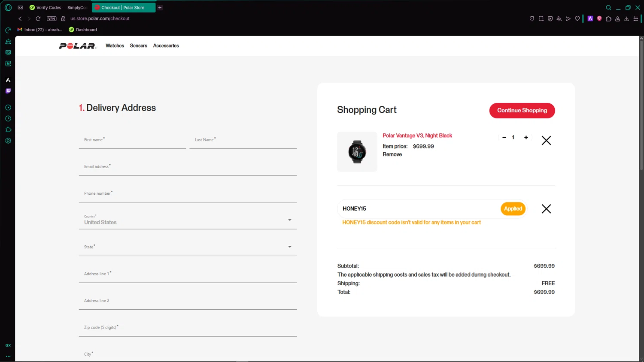Image resolution: width=644 pixels, height=362 pixels.
Task: Click the Vantage V3 watch thumbnail
Action: [357, 152]
